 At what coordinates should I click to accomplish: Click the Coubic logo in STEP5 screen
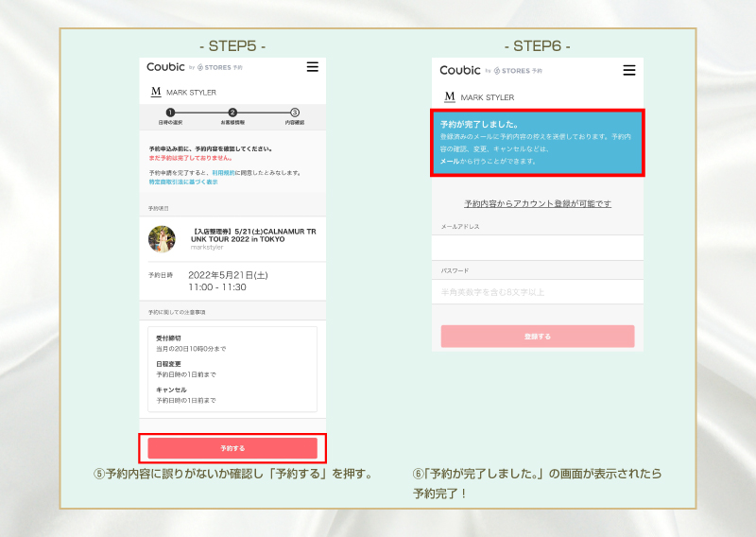(x=165, y=67)
